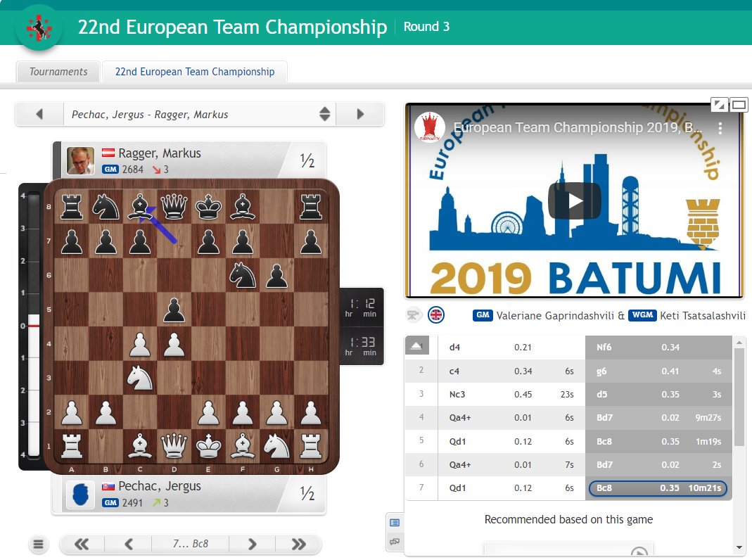Select highlighted move 7... Bc8

pos(658,488)
